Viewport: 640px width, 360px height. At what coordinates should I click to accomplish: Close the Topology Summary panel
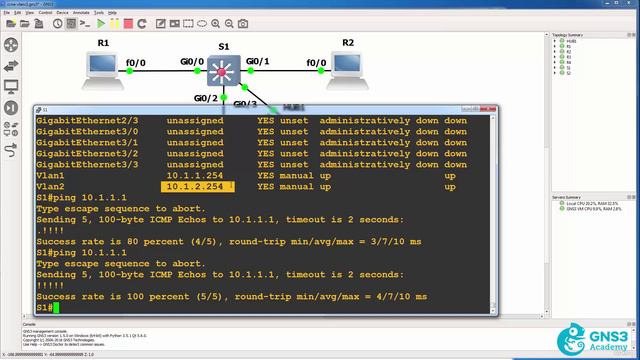pos(633,35)
